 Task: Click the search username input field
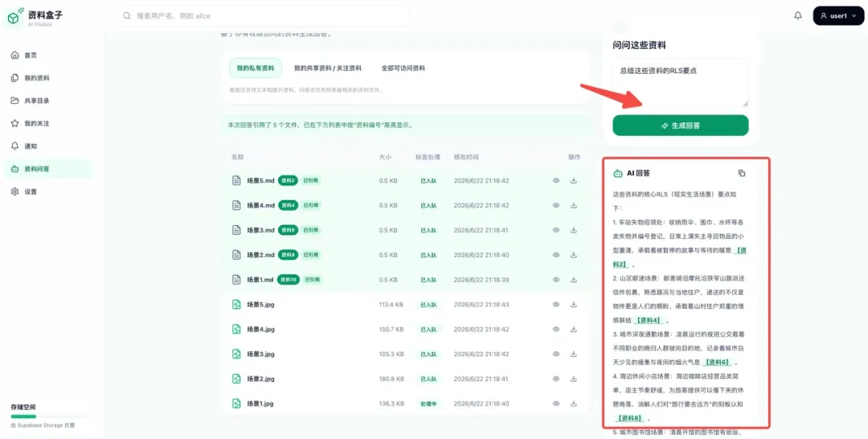[264, 16]
